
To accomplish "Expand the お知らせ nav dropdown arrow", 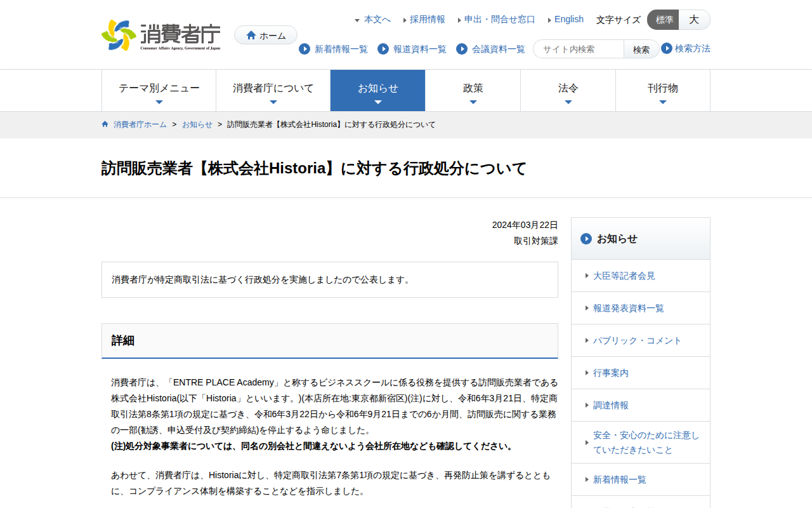I will (x=378, y=102).
